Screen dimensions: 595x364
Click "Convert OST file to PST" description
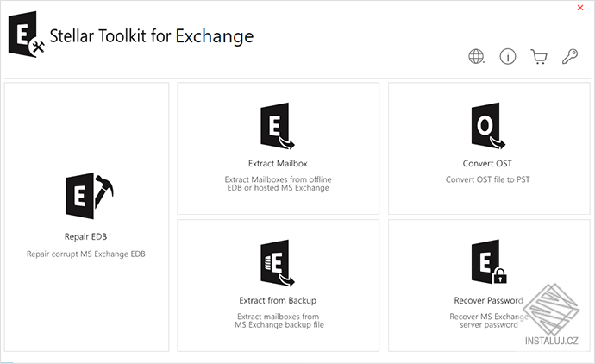[x=487, y=179]
